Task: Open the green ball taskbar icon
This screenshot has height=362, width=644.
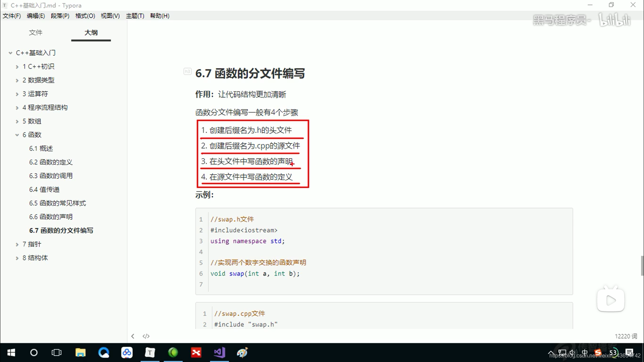Action: tap(173, 352)
